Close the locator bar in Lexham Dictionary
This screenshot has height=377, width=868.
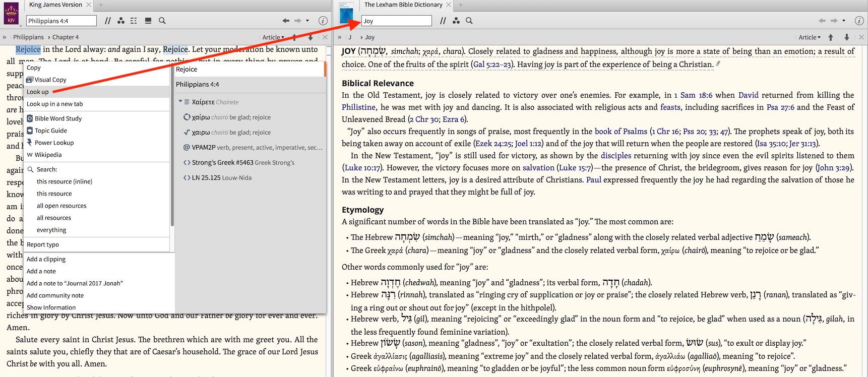[861, 37]
